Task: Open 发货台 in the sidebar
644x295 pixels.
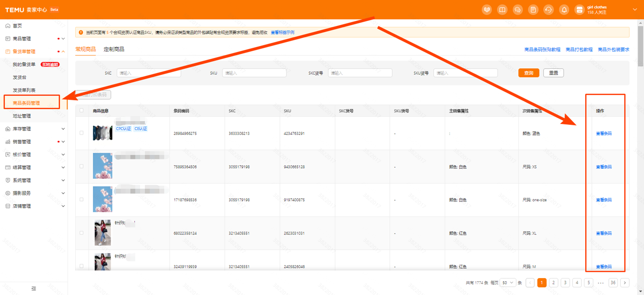Action: click(20, 77)
